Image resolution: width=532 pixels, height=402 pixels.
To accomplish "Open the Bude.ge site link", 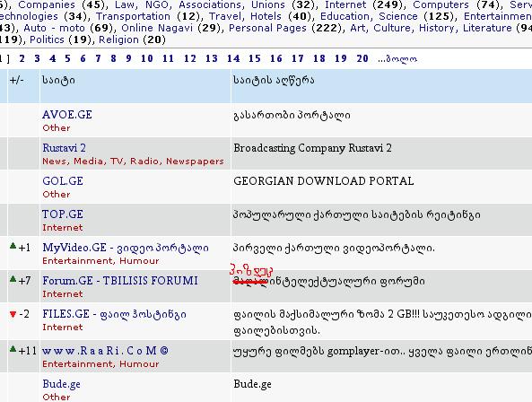I will tap(61, 384).
